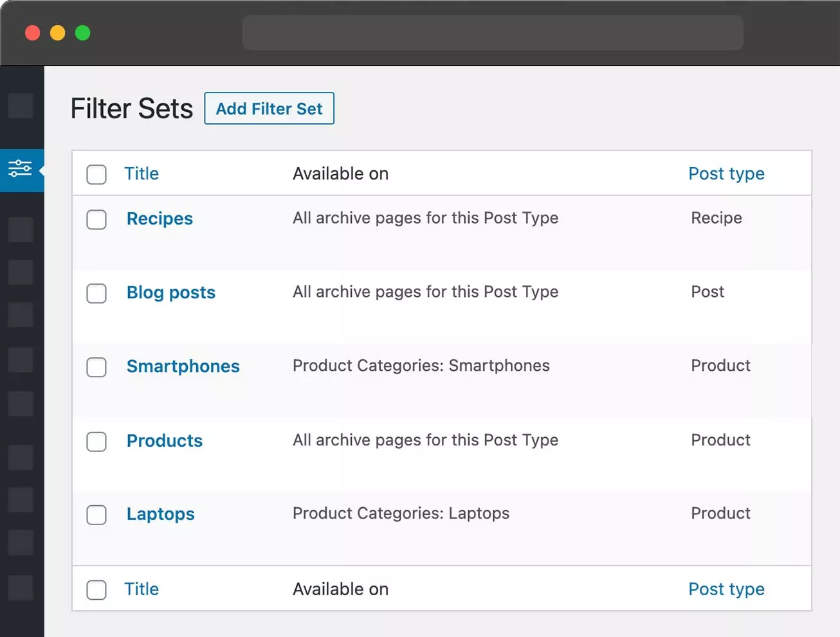This screenshot has height=637, width=840.
Task: Sort by Title in the top header
Action: pos(142,174)
